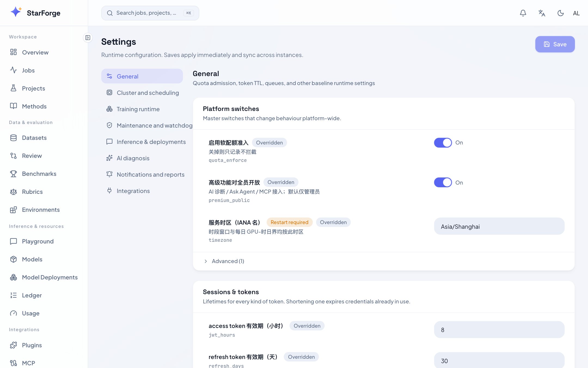Click the Review pull-request icon
This screenshot has width=588, height=368.
(x=13, y=156)
